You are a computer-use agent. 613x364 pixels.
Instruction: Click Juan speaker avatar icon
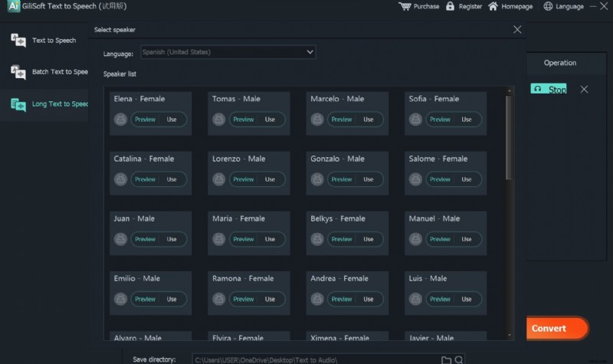pos(120,239)
